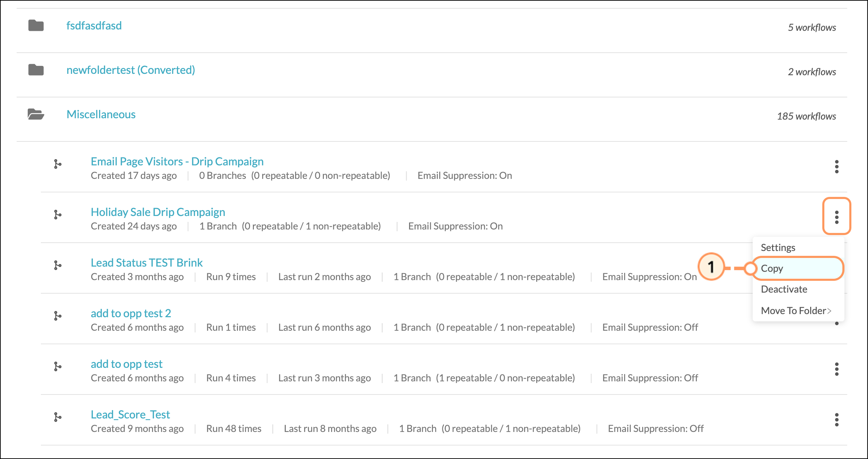Click 'Run 48 times' text
This screenshot has height=459, width=868.
(x=234, y=429)
